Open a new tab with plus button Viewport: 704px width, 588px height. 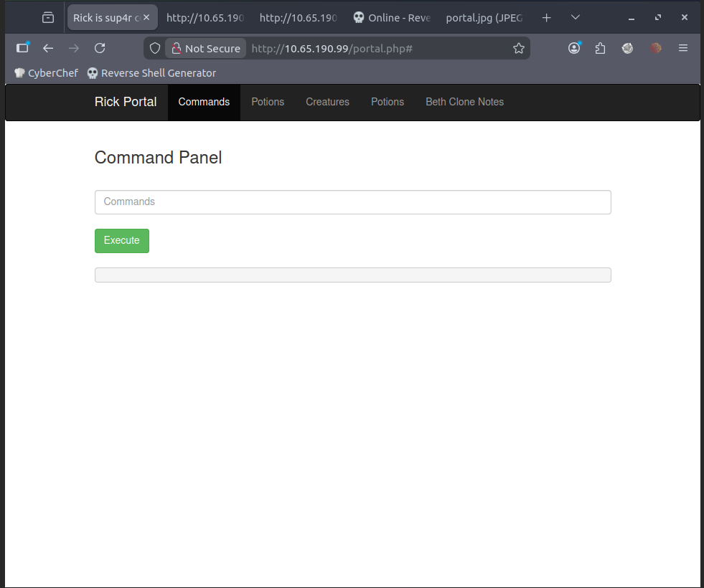[547, 17]
